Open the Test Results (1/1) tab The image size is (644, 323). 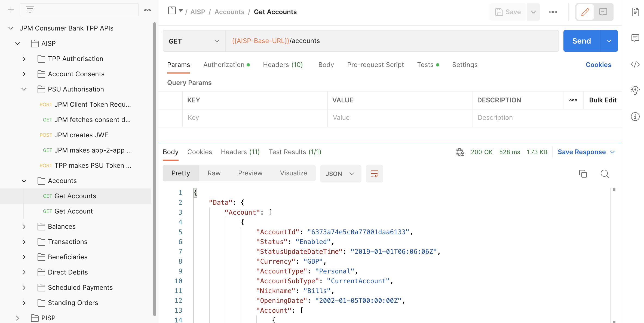coord(295,152)
